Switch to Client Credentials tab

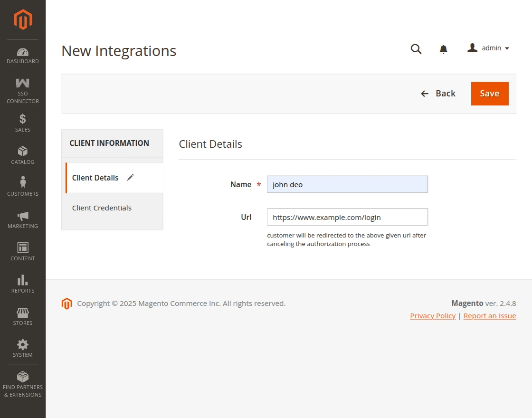[102, 208]
